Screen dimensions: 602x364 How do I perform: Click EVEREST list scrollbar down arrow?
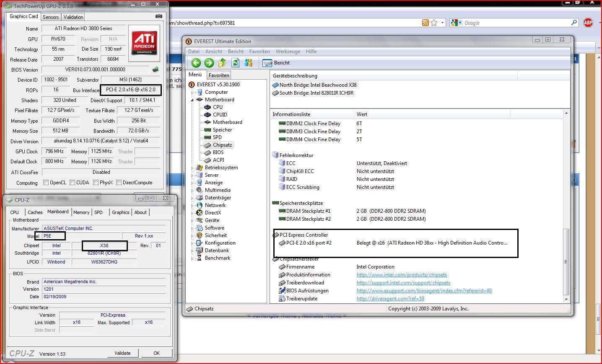[x=566, y=299]
